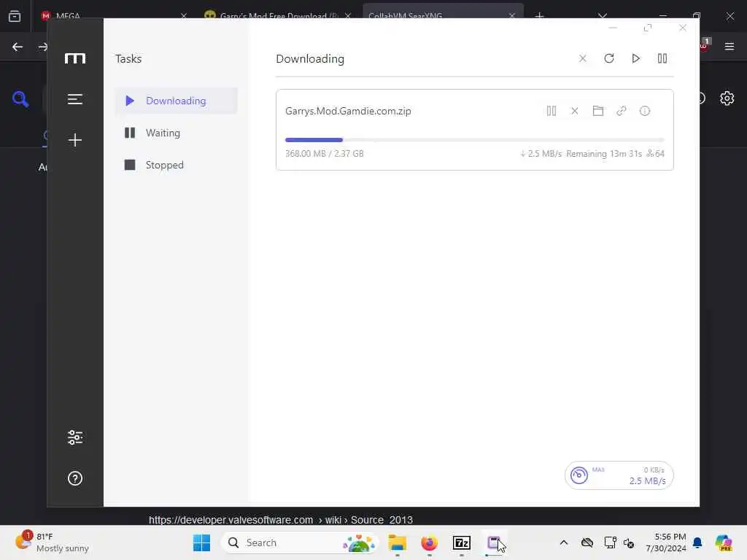Screen dimensions: 747x560
Task: Show Garrys.Mod.Gamdie.com.zip in folder
Action: point(598,111)
